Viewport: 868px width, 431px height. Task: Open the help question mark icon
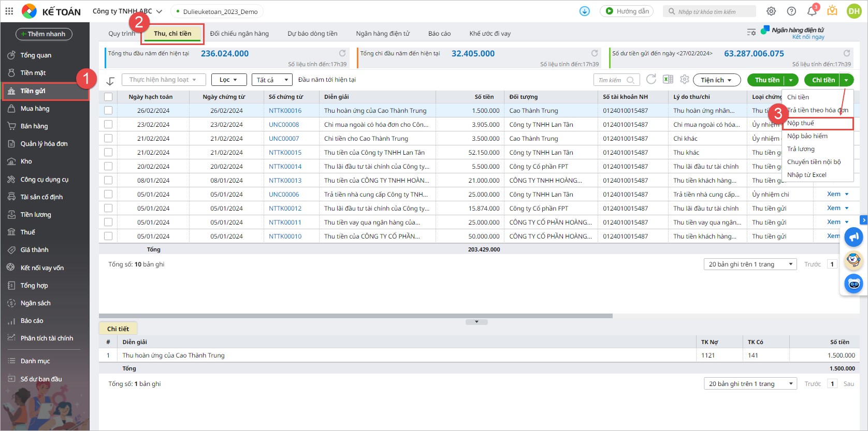pos(791,11)
